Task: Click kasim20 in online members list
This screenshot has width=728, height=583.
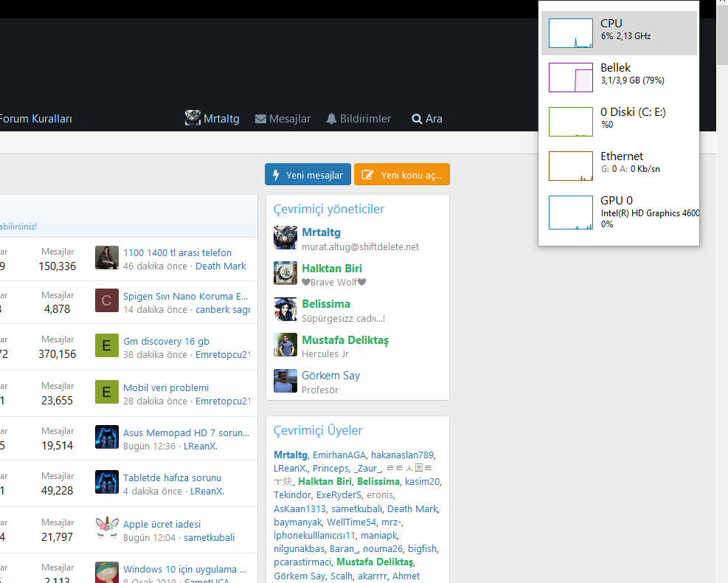Action: point(422,482)
